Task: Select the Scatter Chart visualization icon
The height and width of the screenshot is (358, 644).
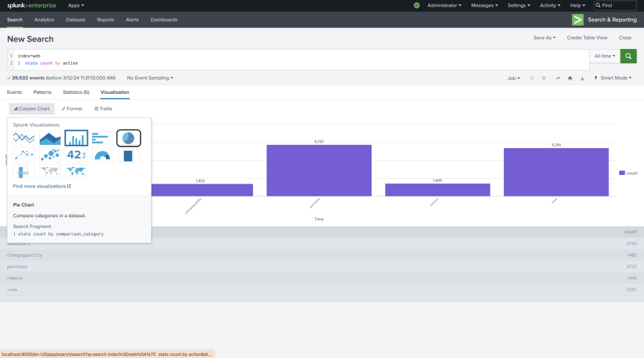Action: pyautogui.click(x=24, y=155)
